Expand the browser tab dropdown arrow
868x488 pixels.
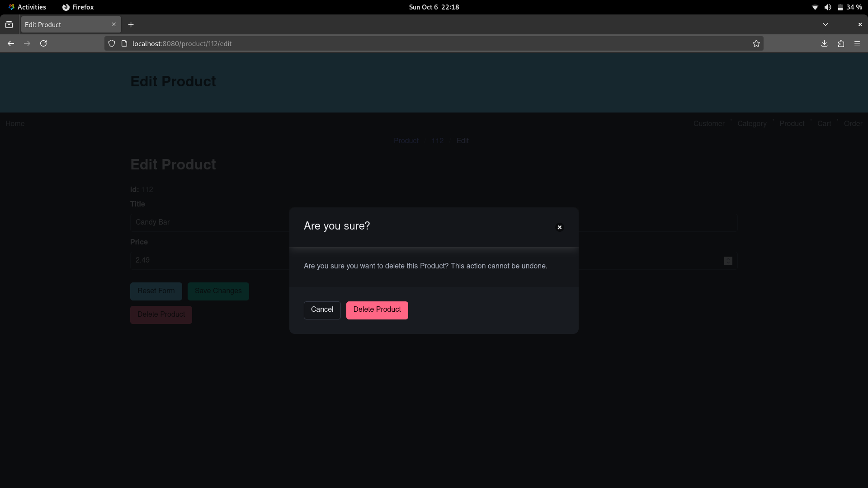(826, 24)
